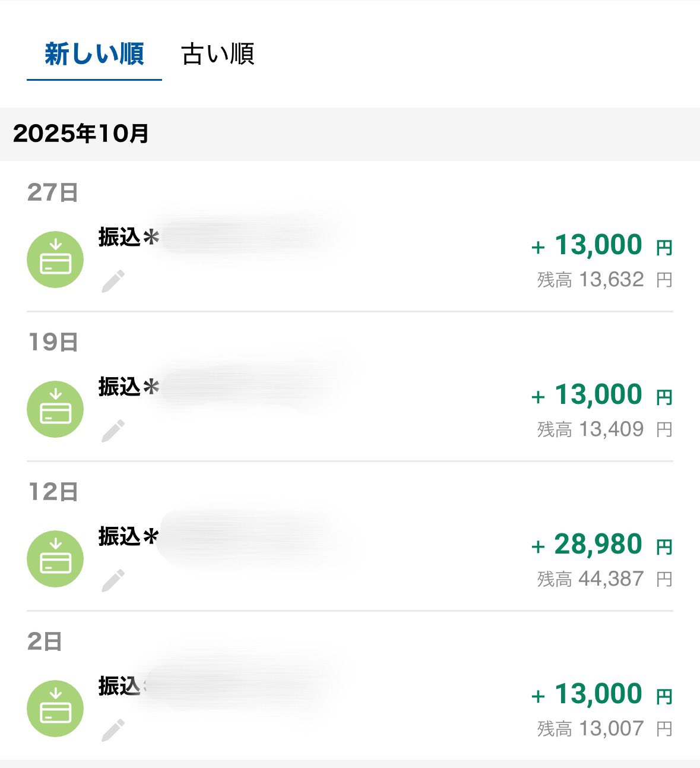Tap the 振込 label on the 27日 entry
Screen dimensions: 700x768
pos(119,238)
